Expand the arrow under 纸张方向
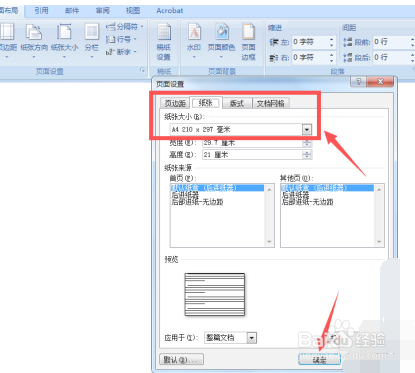Screen dimensions: 415x373 (x=34, y=57)
